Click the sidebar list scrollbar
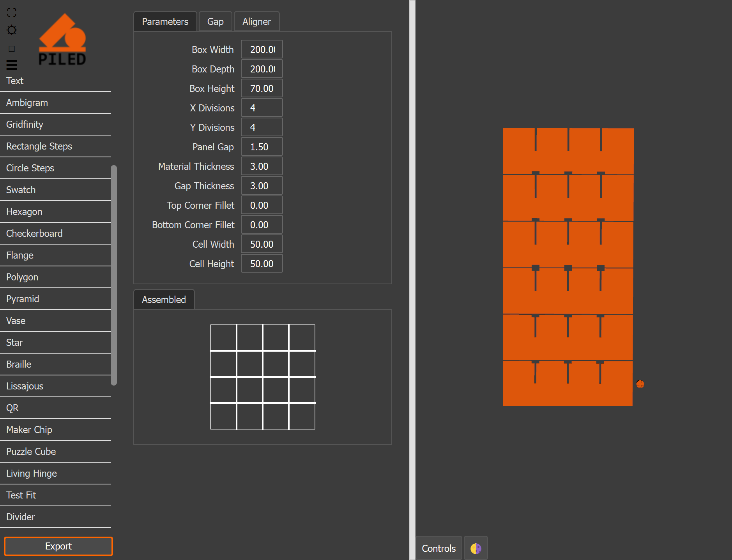Image resolution: width=732 pixels, height=560 pixels. pos(114,275)
